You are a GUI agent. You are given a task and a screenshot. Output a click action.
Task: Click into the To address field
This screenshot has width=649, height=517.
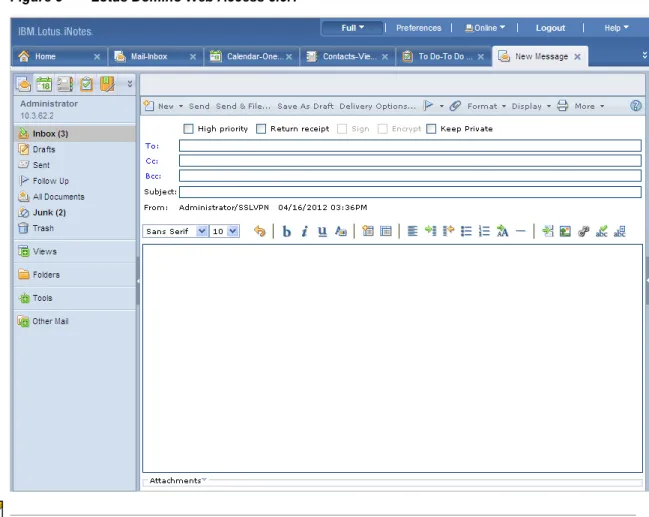410,145
